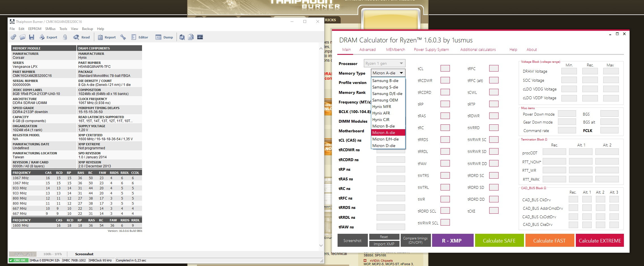Collapse the Memory Type dropdown arrow
The height and width of the screenshot is (266, 644).
point(401,73)
